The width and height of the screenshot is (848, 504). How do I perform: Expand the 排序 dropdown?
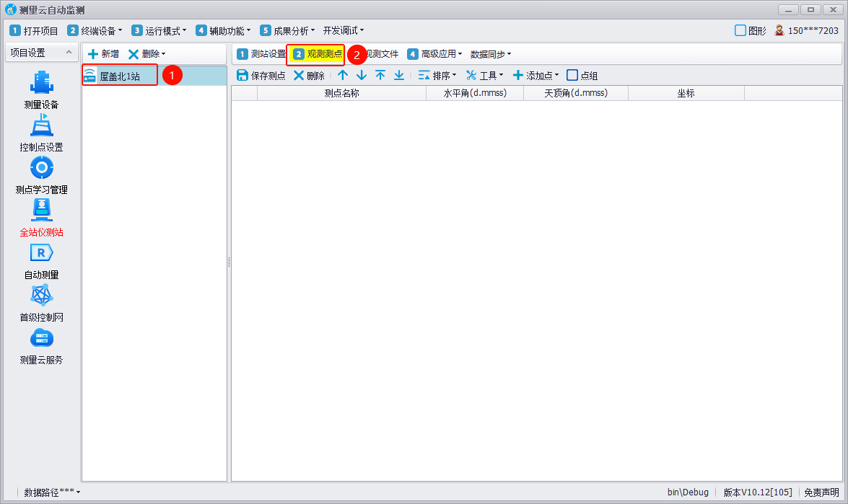click(x=437, y=75)
